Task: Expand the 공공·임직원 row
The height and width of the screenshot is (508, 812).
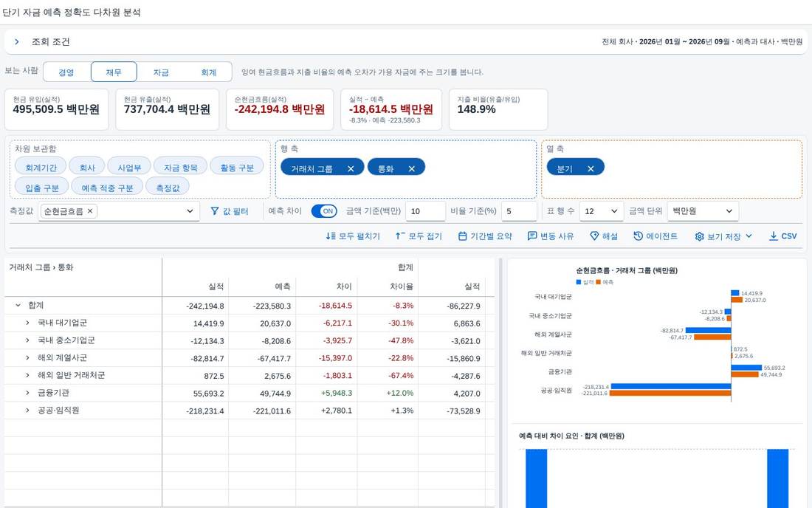Action: tap(27, 410)
